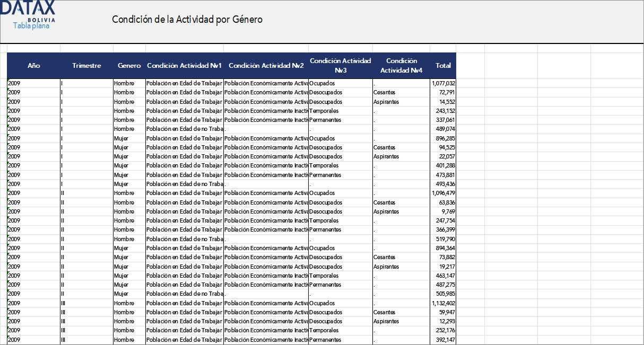Select the Total column header
The image size is (644, 345).
point(443,66)
